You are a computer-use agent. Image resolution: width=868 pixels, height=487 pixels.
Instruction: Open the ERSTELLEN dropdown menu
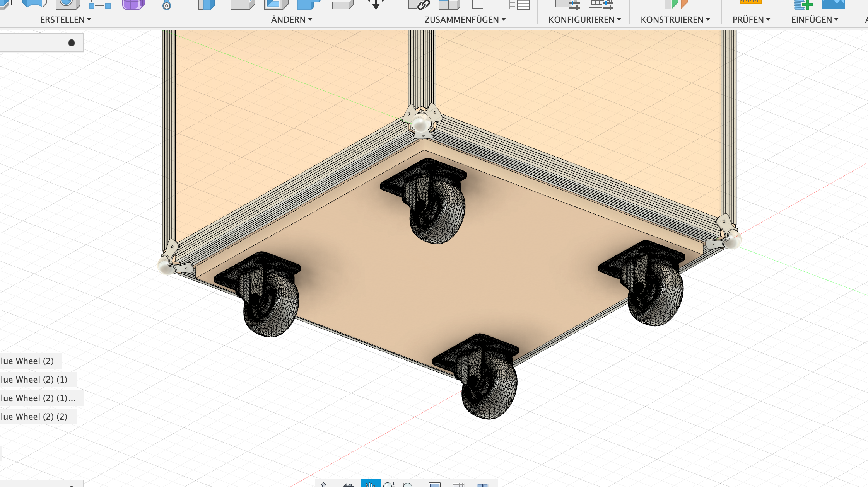pos(65,20)
